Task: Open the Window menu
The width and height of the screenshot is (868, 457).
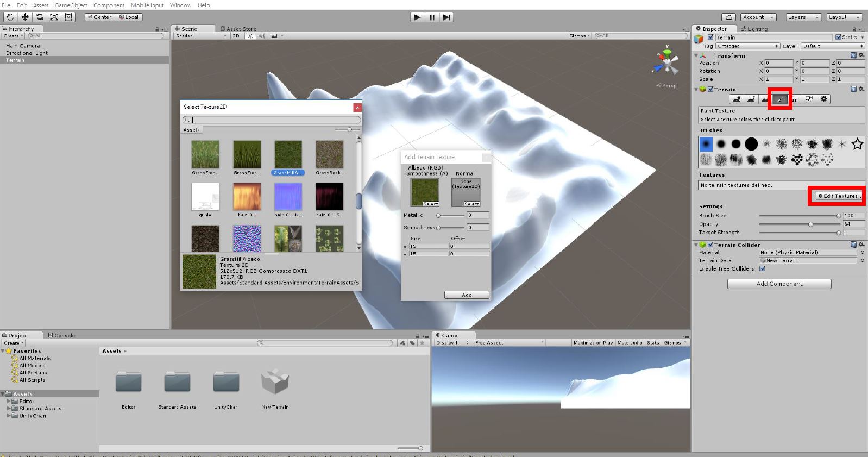Action: pyautogui.click(x=180, y=5)
